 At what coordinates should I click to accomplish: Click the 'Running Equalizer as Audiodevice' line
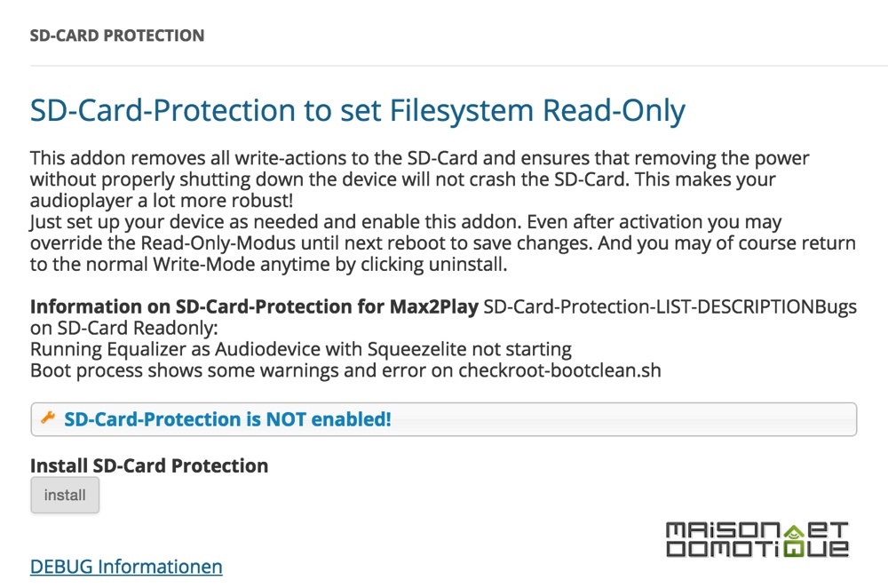click(x=301, y=350)
